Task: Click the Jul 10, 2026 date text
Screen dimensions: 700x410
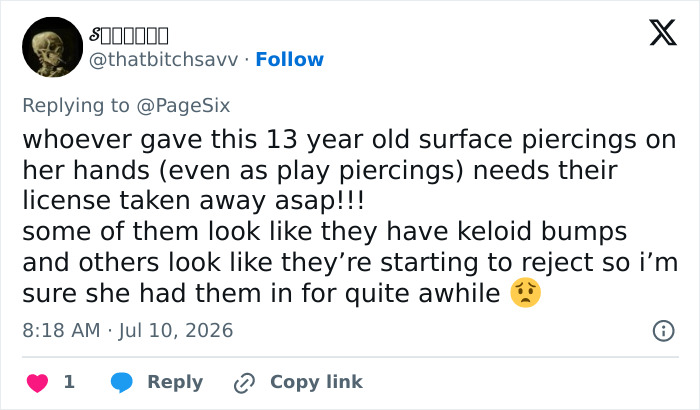Action: 176,331
